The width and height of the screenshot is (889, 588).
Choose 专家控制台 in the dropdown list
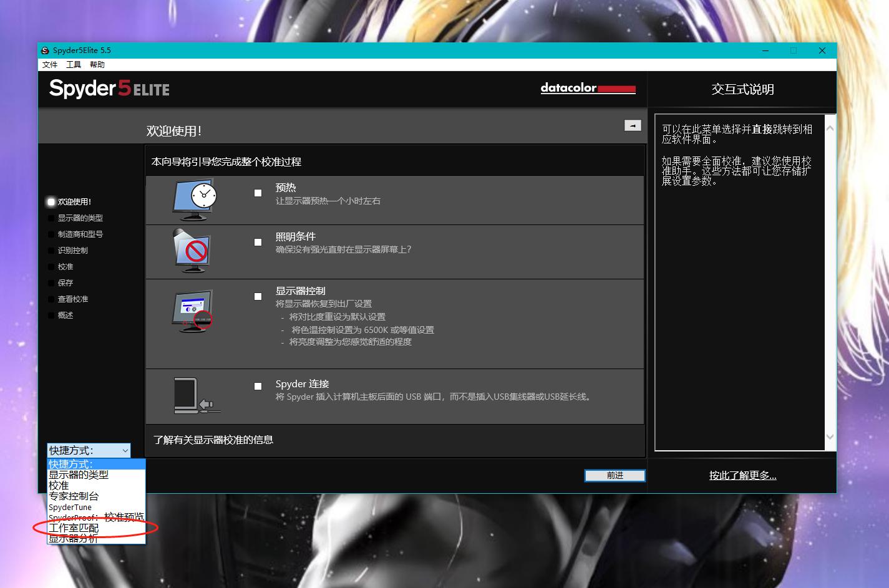[x=74, y=496]
